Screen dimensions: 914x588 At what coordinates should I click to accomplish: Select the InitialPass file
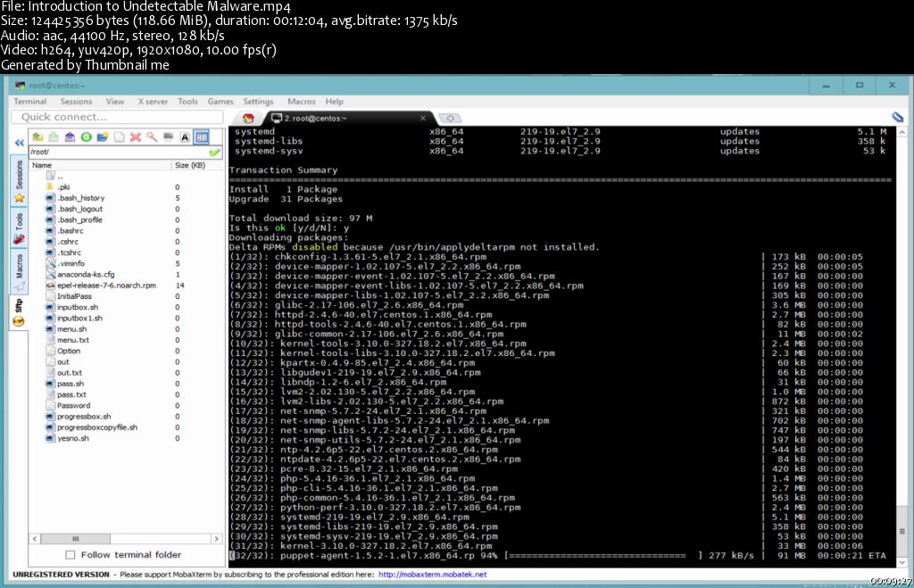click(69, 296)
